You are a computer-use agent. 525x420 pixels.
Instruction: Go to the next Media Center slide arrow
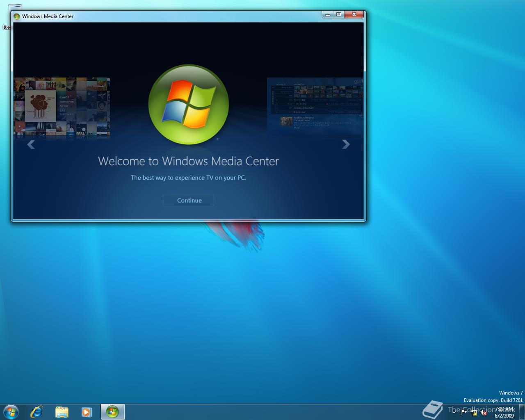(x=346, y=144)
